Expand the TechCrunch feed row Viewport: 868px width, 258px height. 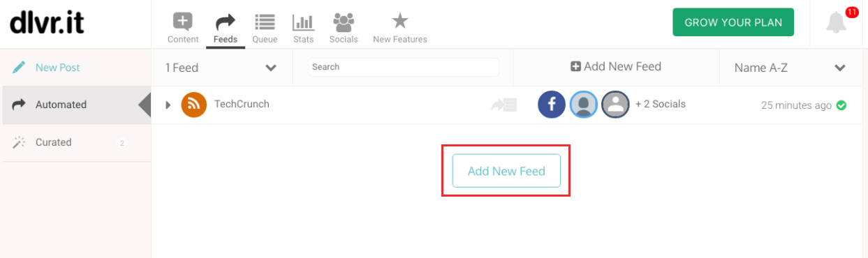[x=168, y=105]
